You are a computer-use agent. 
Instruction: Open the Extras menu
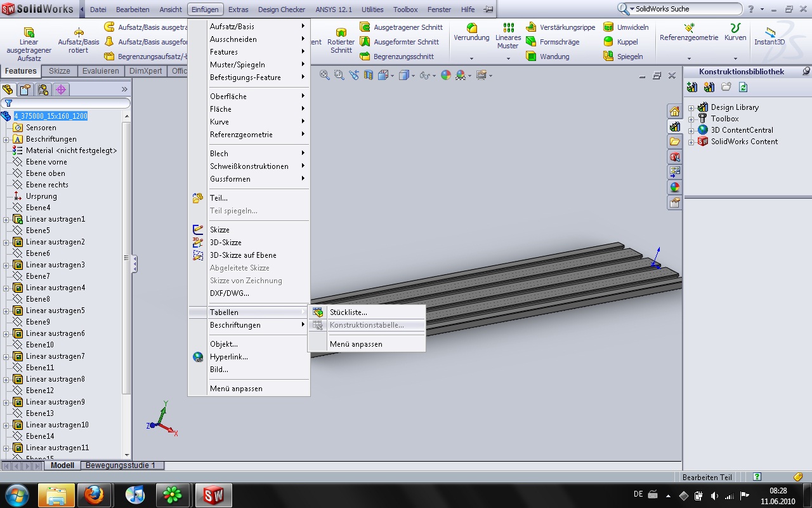click(238, 10)
